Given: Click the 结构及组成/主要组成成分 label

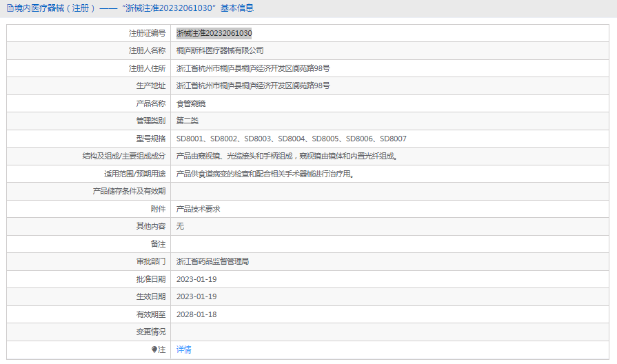Looking at the screenshot, I should pos(124,156).
